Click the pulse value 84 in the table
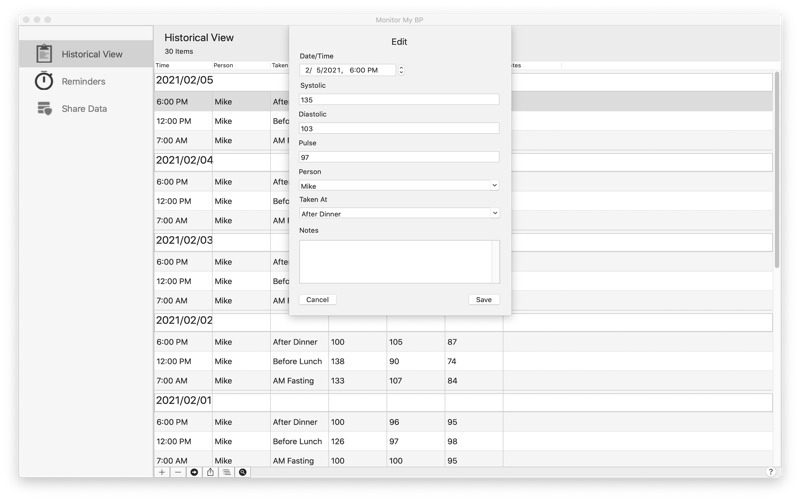 (x=452, y=381)
